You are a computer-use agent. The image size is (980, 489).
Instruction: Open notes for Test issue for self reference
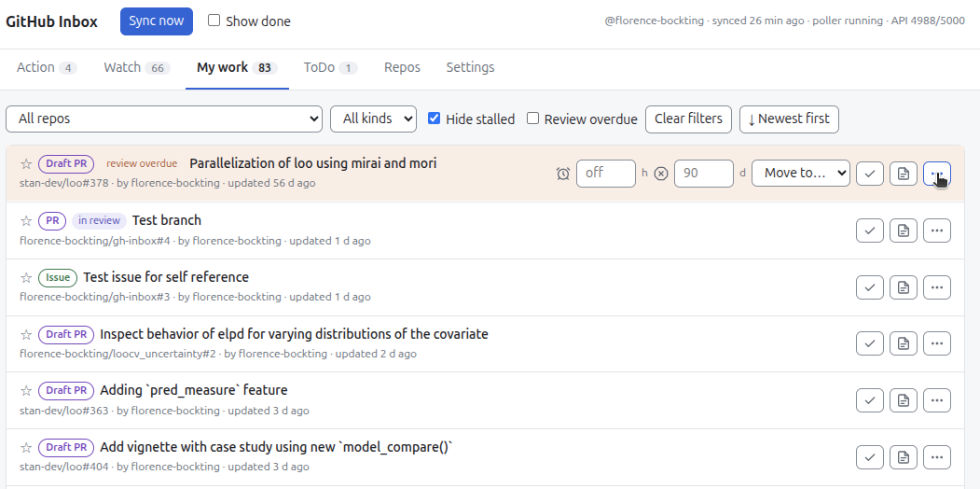click(x=904, y=287)
